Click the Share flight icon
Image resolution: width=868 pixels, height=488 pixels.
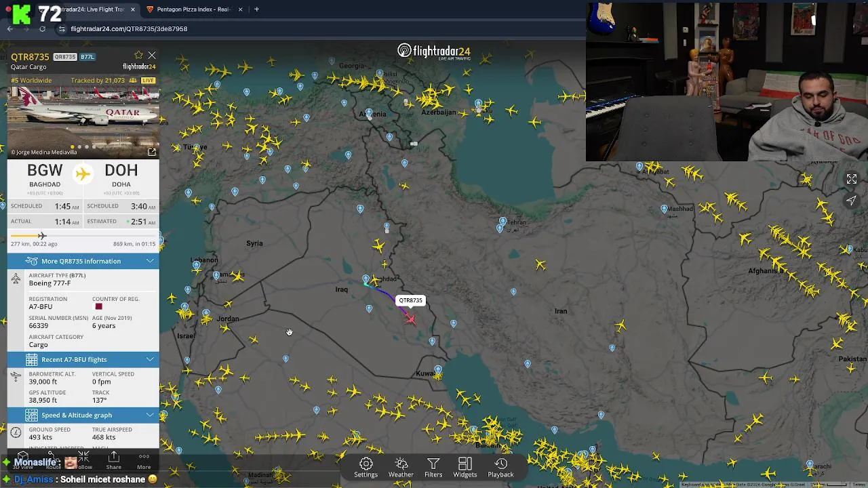[x=114, y=461]
